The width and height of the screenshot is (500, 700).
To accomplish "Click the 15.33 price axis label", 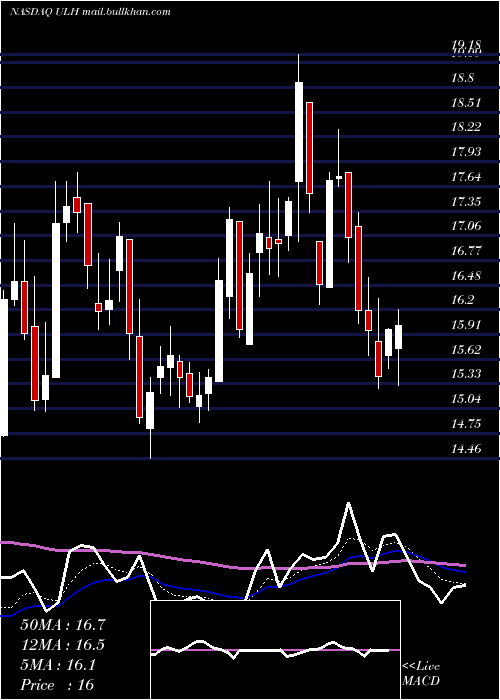I will tap(466, 374).
